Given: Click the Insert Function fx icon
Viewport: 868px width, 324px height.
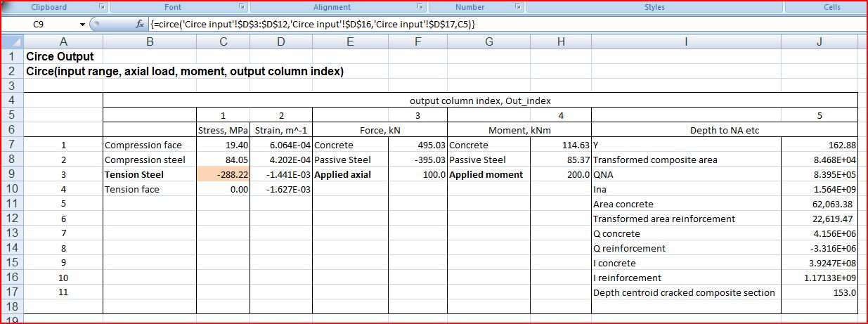Looking at the screenshot, I should tap(140, 24).
